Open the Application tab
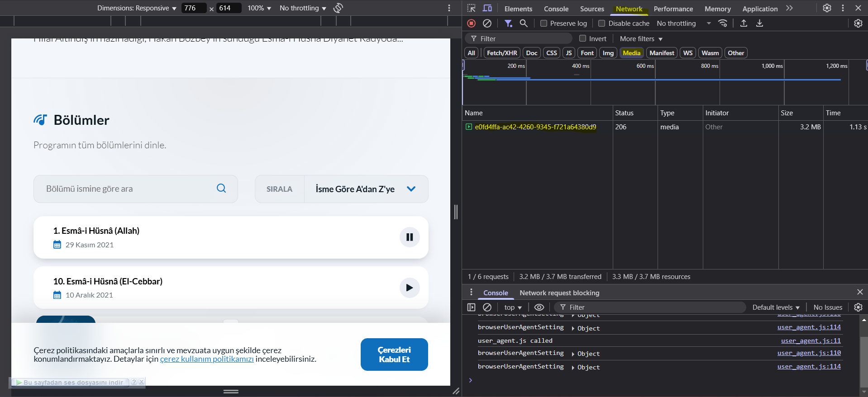Viewport: 868px width, 397px height. click(x=760, y=9)
